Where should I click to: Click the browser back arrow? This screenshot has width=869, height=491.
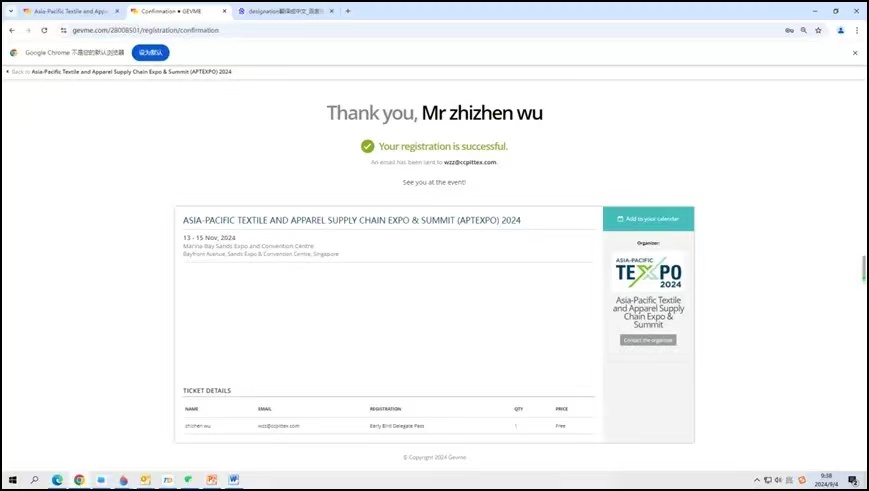tap(12, 31)
